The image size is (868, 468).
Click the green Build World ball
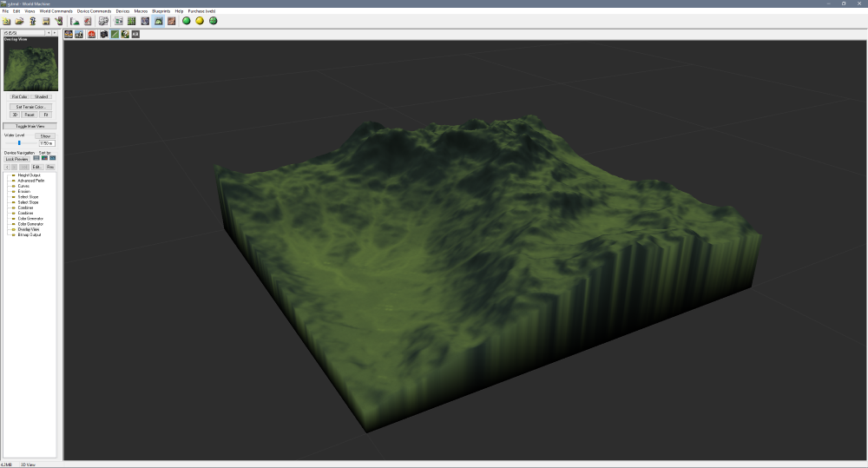pyautogui.click(x=187, y=21)
